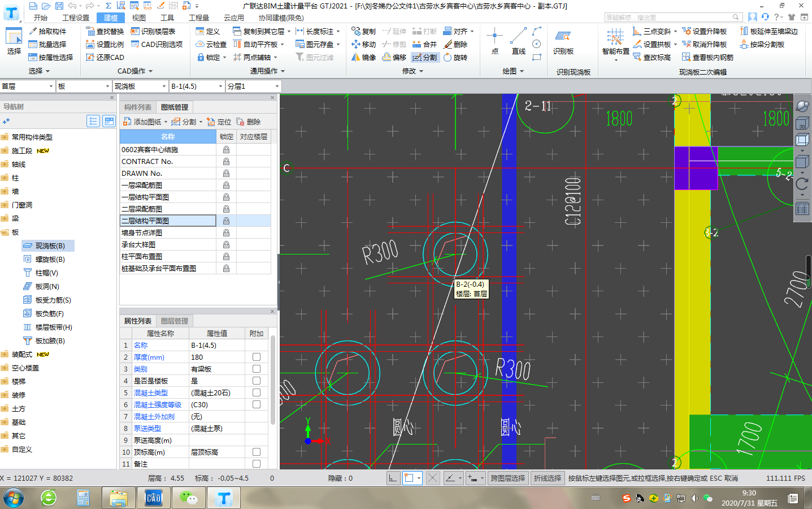
Task: Open the 识别楼层表 tool
Action: pos(153,31)
